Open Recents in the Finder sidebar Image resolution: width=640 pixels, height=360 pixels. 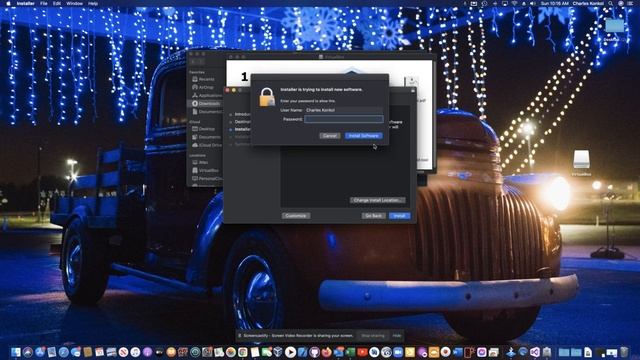click(206, 79)
